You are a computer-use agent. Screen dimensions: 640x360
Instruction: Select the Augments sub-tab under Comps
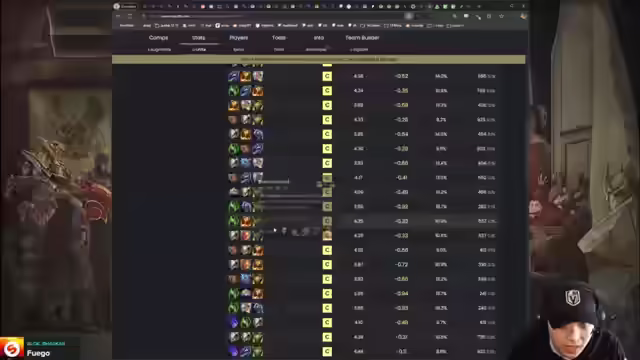pos(159,49)
